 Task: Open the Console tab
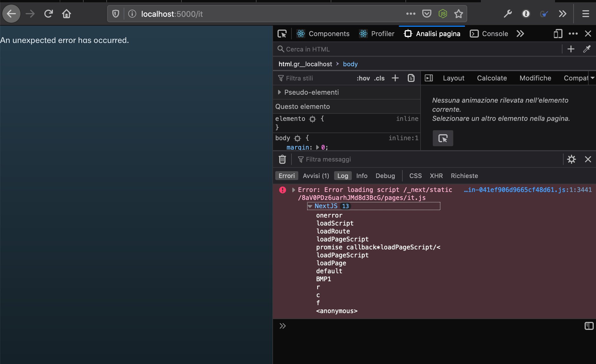489,34
